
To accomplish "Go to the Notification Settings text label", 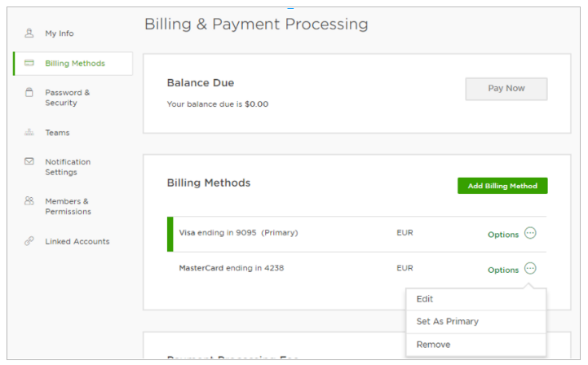I will [68, 167].
